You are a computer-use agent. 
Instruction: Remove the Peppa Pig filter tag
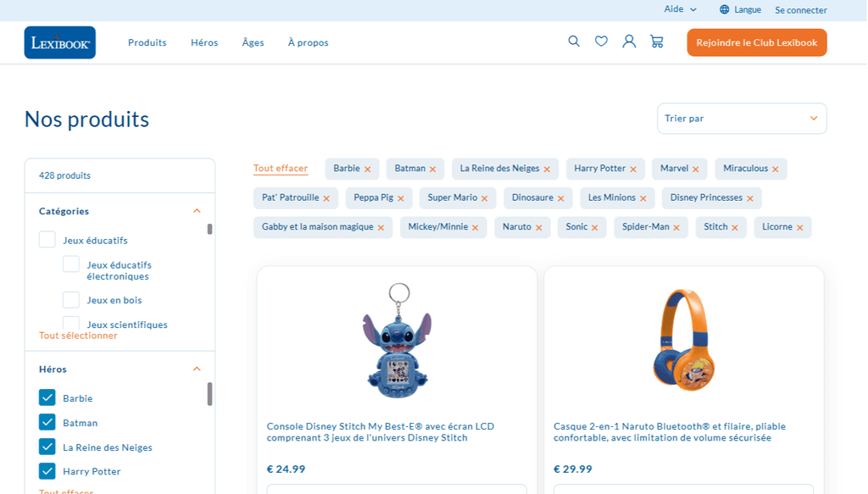coord(401,198)
